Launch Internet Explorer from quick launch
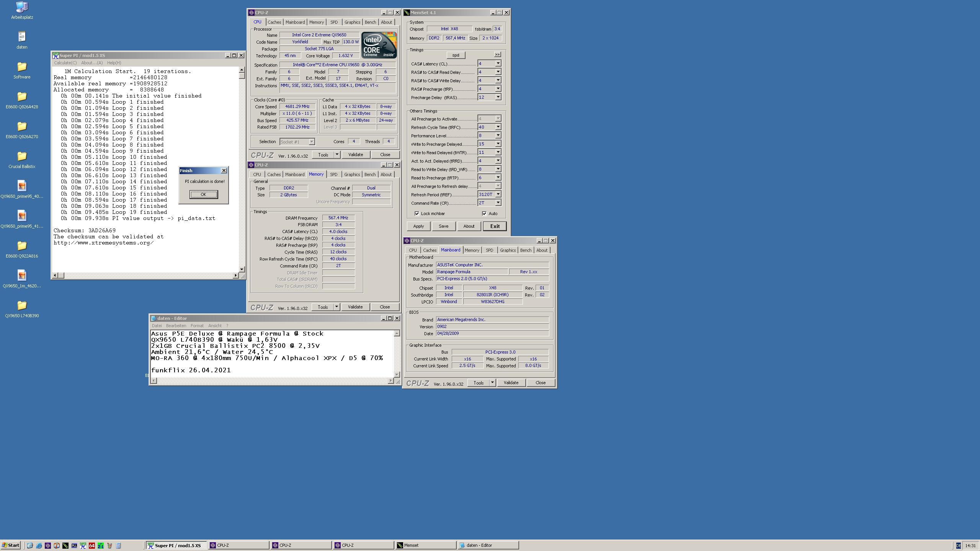Screen dimensions: 980x551 point(39,546)
